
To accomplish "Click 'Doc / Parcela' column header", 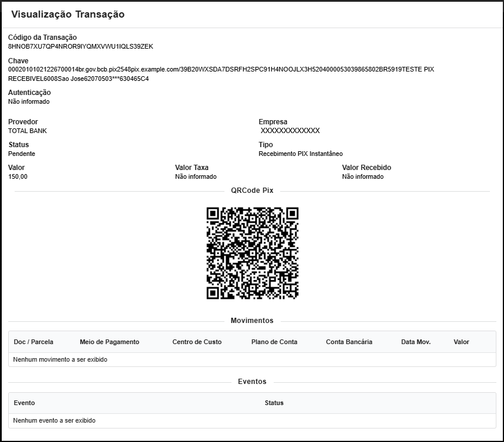I will [x=33, y=342].
